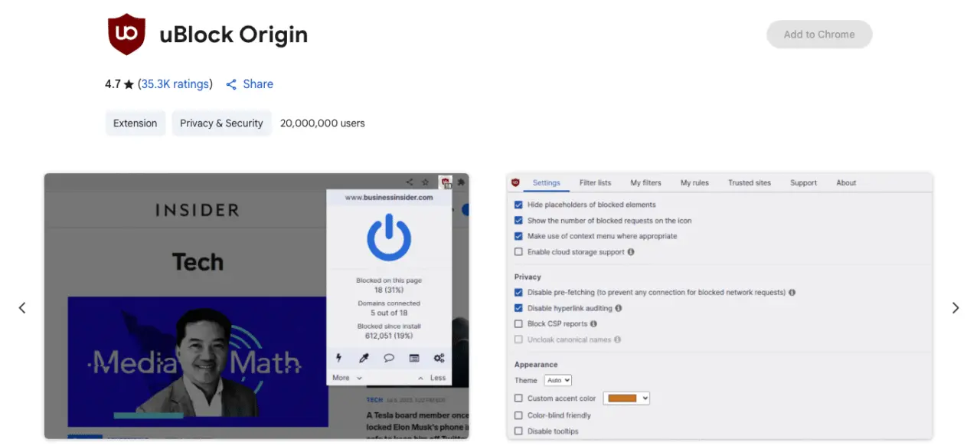Click info icon beside Enable cloud storage support

631,252
